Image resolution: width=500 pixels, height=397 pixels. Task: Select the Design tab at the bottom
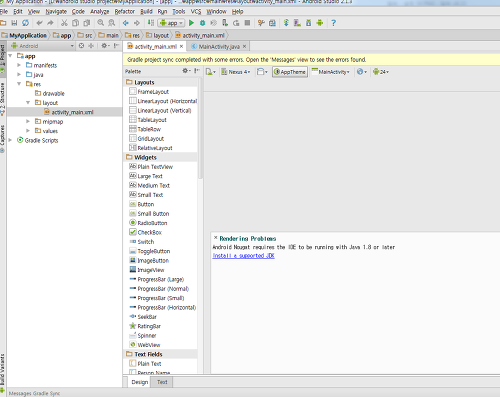140,382
